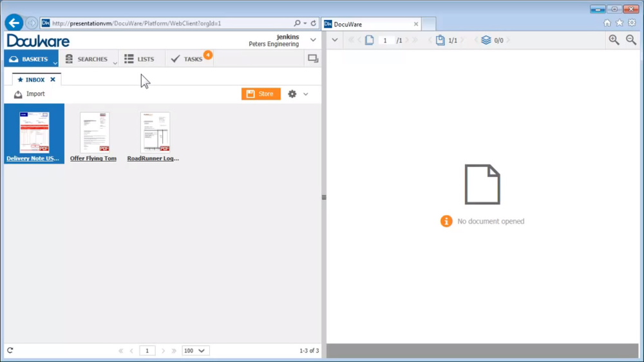Go to next document in viewer
The height and width of the screenshot is (362, 644).
click(x=462, y=41)
